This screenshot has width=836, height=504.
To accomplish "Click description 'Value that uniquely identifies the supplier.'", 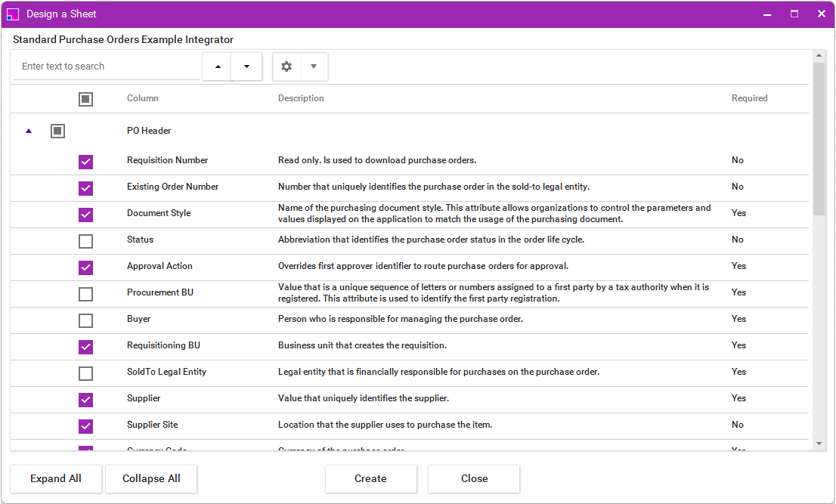I will [x=364, y=398].
